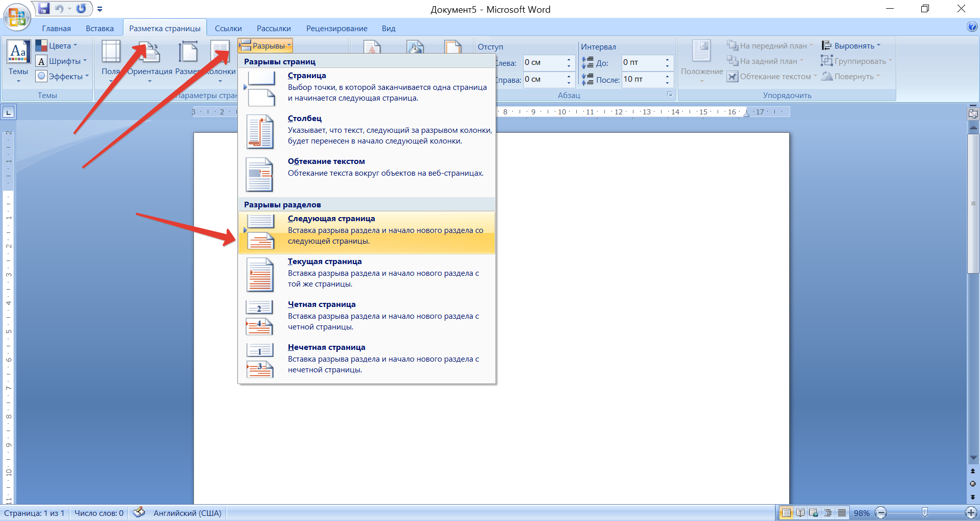
Task: Click the zoom slider handle
Action: [x=924, y=512]
